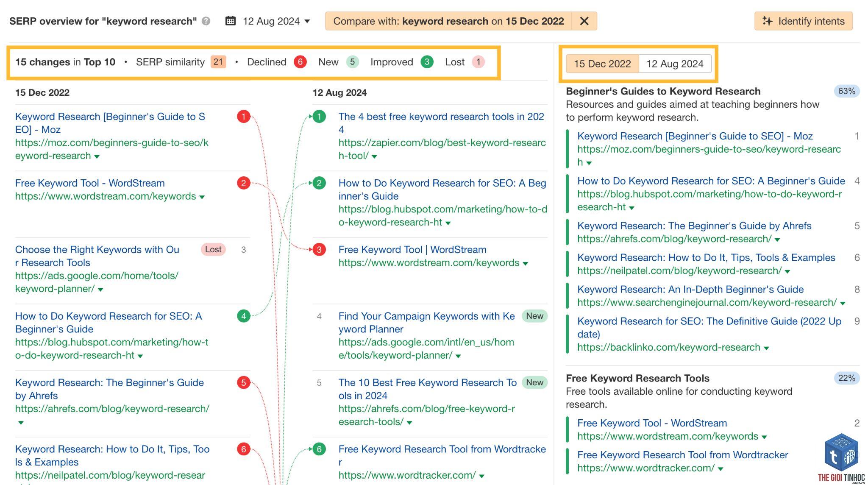Click the New tag on The 10 Best Free Keyword Research Tools
The image size is (868, 485).
pos(534,383)
